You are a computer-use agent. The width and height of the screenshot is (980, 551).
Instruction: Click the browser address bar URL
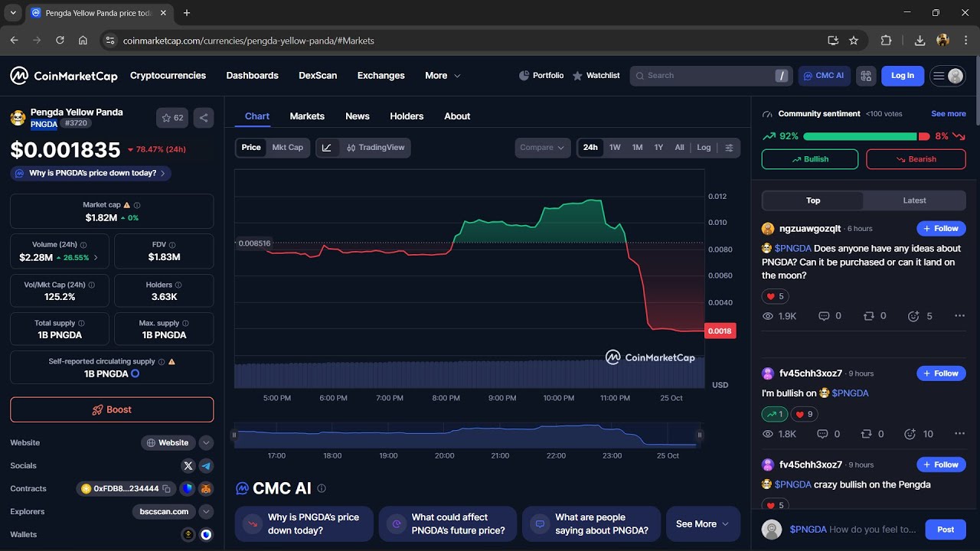[x=249, y=41]
